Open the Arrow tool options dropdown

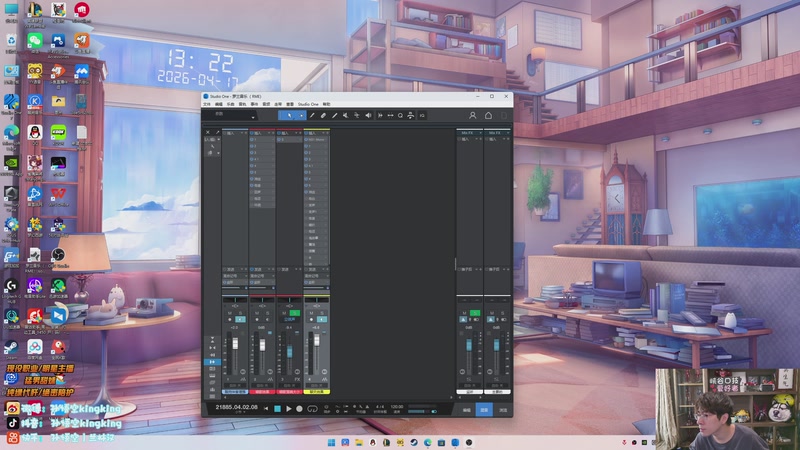pos(302,115)
